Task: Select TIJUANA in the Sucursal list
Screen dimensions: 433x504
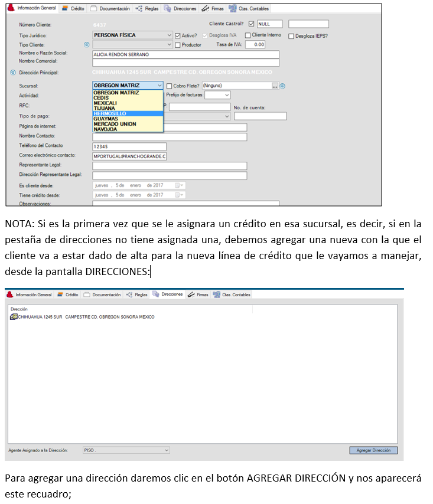Action: click(x=128, y=109)
